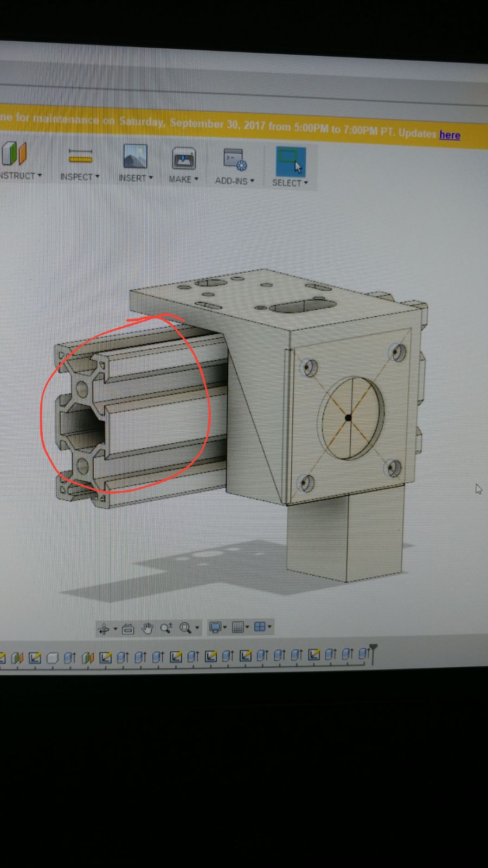Click the Zoom Fit magnifier icon
Viewport: 488px width, 868px height.
(x=185, y=628)
